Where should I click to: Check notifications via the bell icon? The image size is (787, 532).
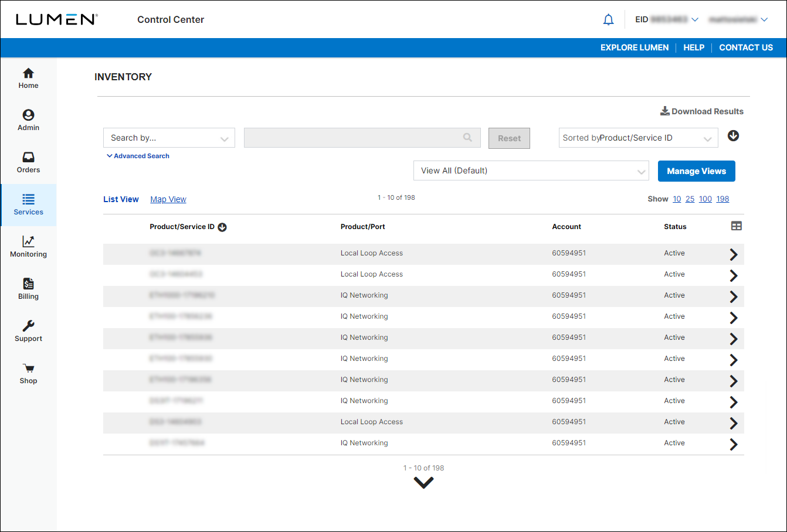[x=609, y=19]
